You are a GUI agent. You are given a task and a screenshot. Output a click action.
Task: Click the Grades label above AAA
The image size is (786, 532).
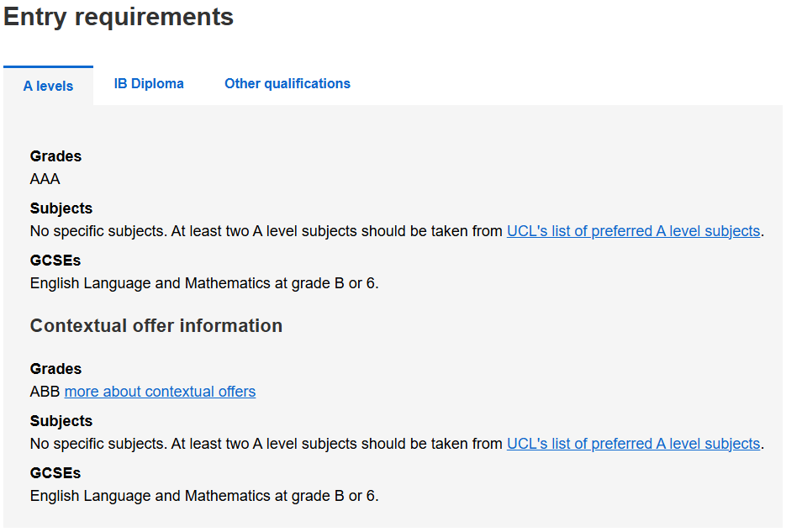55,156
